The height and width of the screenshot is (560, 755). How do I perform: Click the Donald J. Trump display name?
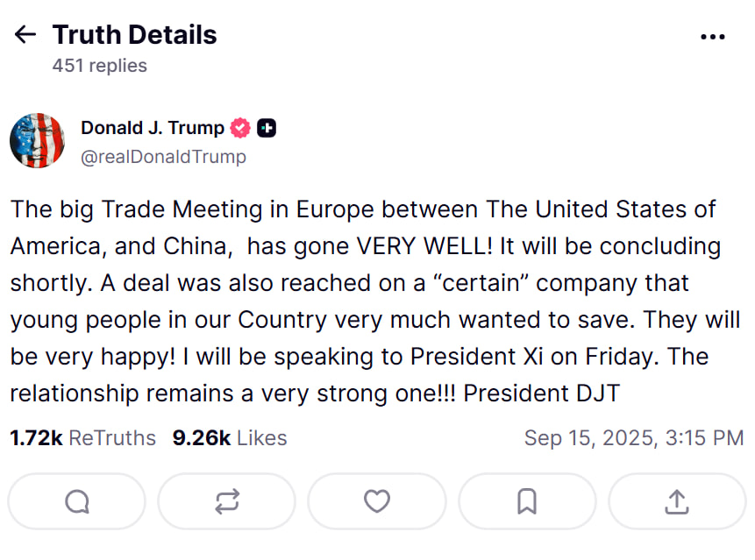[153, 128]
